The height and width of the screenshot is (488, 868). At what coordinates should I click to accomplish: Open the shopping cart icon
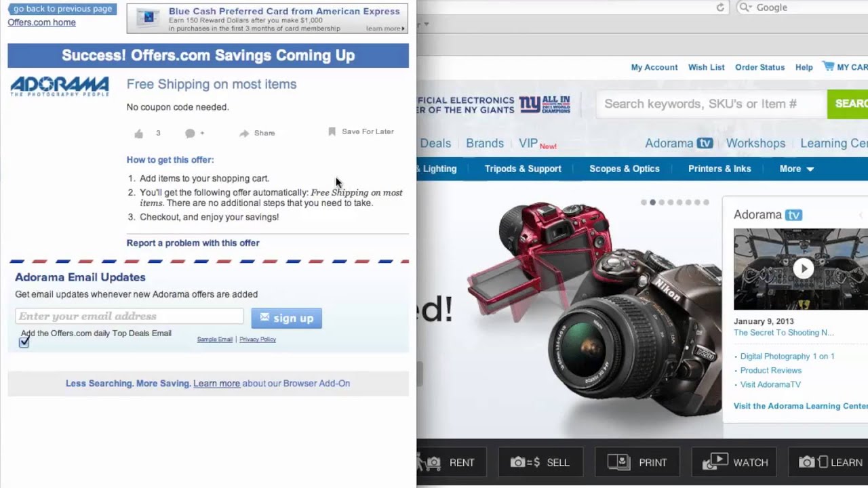828,66
